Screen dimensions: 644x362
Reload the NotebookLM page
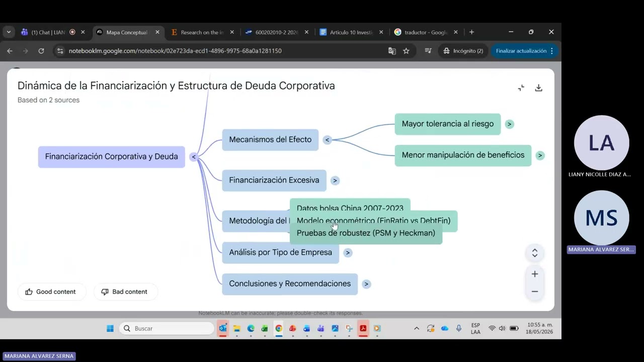(x=41, y=51)
